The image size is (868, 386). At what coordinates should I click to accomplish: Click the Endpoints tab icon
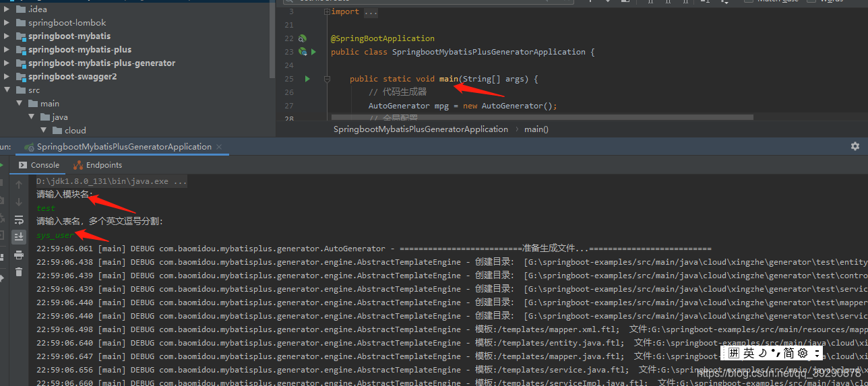click(78, 165)
